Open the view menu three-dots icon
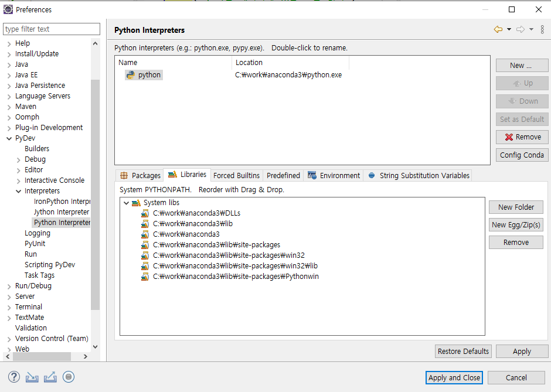 pos(542,29)
